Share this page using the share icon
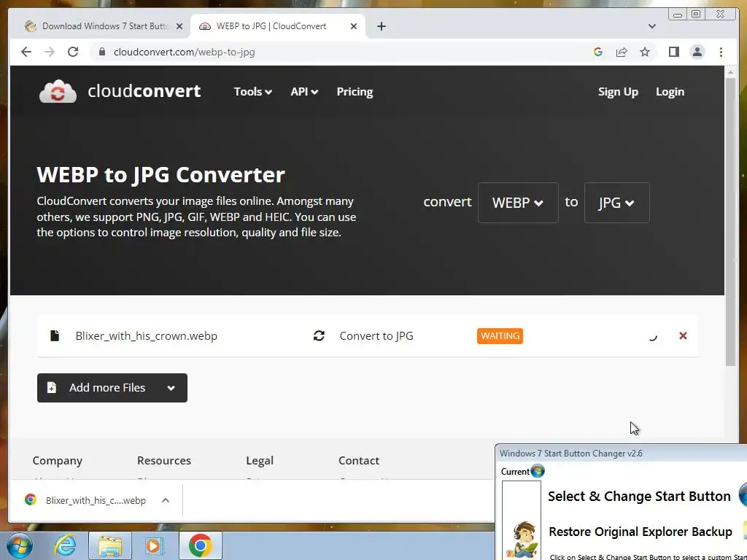 click(622, 52)
